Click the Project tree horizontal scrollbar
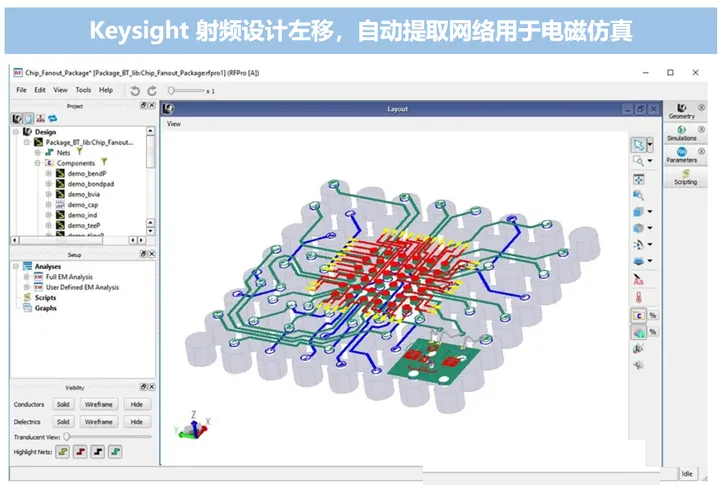 pyautogui.click(x=61, y=240)
